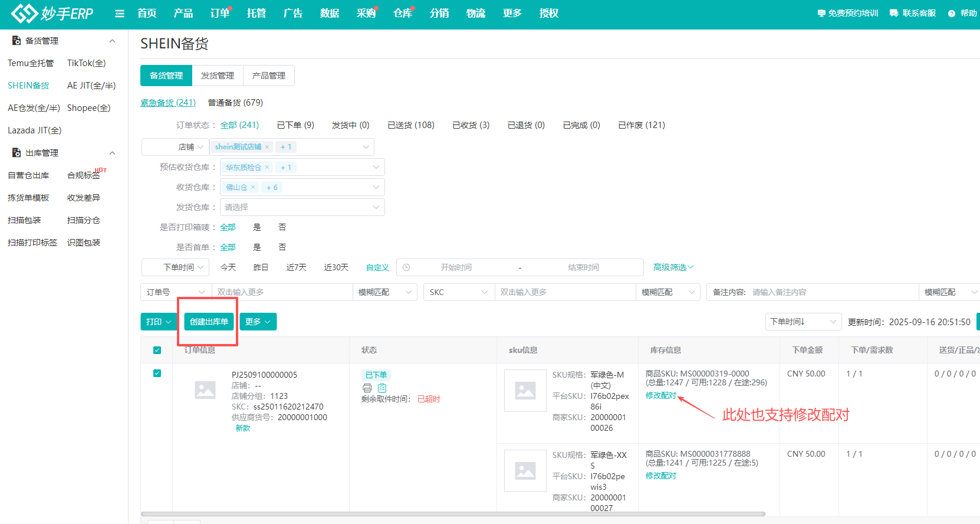Select 全部 for 是否首单

tap(228, 247)
